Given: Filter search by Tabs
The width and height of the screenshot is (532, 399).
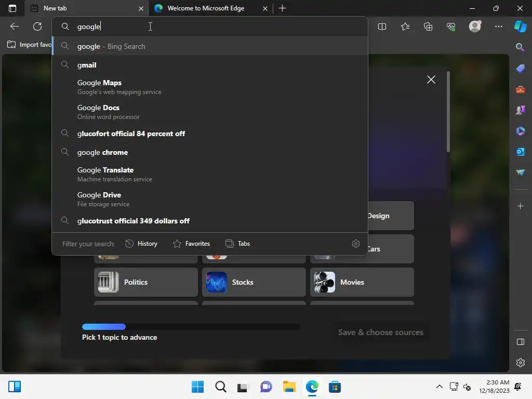Looking at the screenshot, I should click(x=237, y=244).
